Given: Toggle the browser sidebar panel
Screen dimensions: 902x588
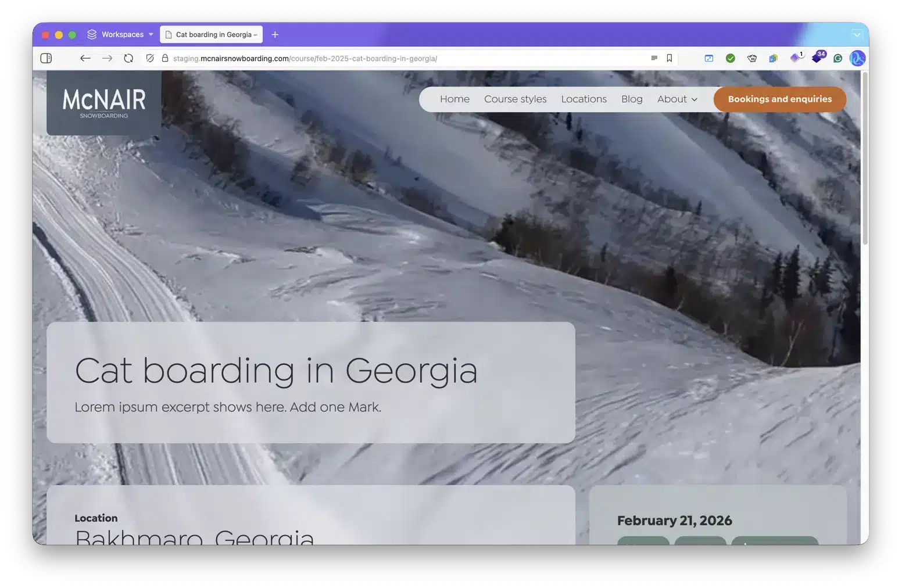Looking at the screenshot, I should [x=46, y=58].
